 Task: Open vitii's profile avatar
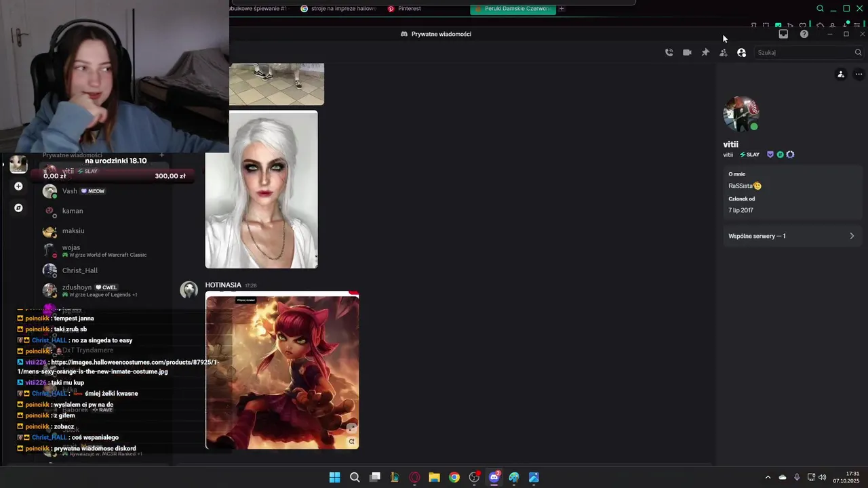pos(741,114)
